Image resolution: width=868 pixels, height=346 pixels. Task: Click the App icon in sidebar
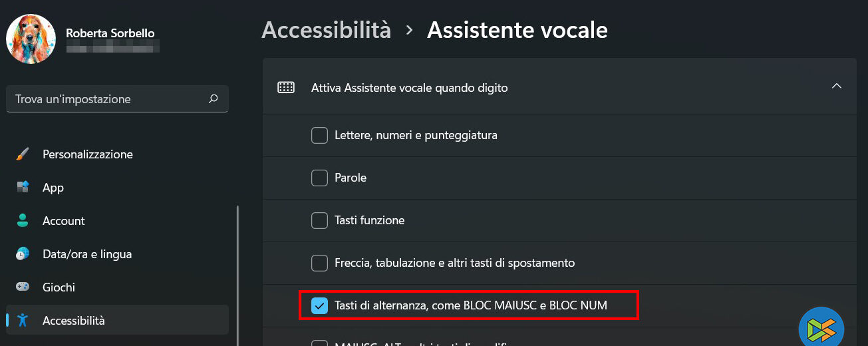23,188
